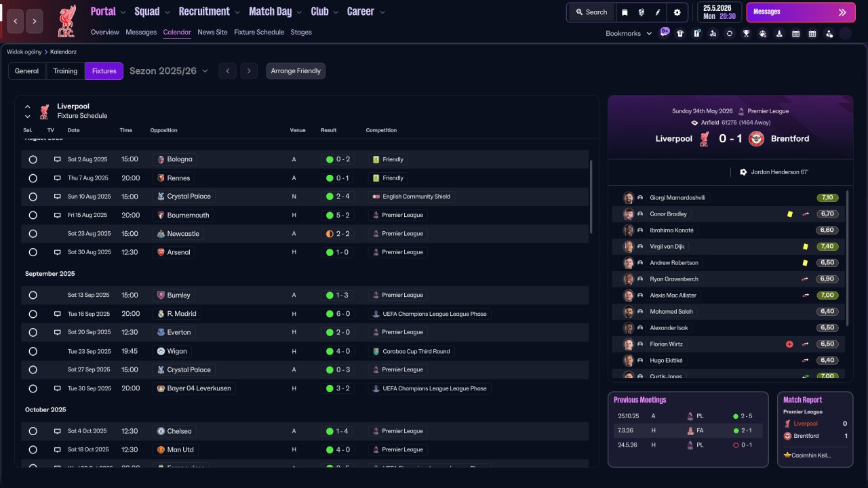The width and height of the screenshot is (868, 488).
Task: Click the substitution icon for Ryan Gravenberch
Action: (x=806, y=279)
